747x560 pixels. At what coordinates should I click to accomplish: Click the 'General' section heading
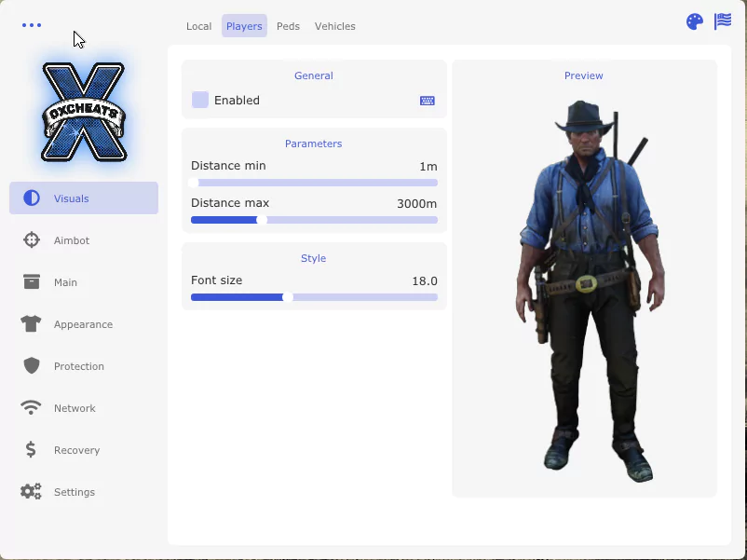pyautogui.click(x=314, y=75)
